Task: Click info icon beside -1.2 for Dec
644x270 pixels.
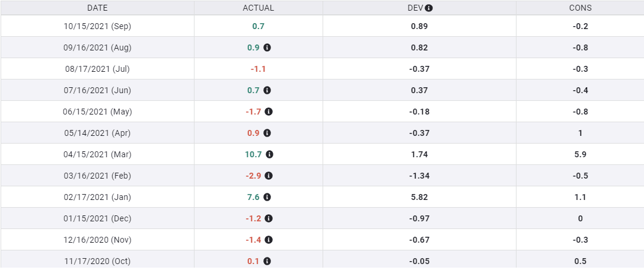Action: [x=269, y=218]
